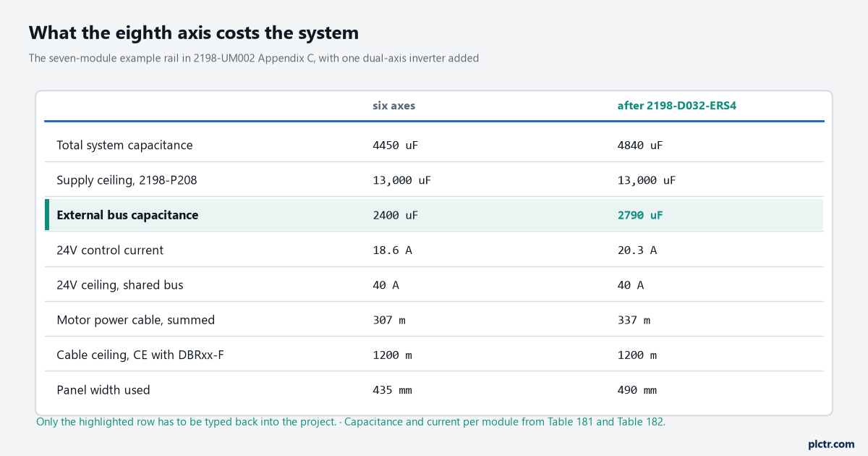Click the six axes '40 A' ceiling value
This screenshot has width=868, height=456.
tap(386, 284)
